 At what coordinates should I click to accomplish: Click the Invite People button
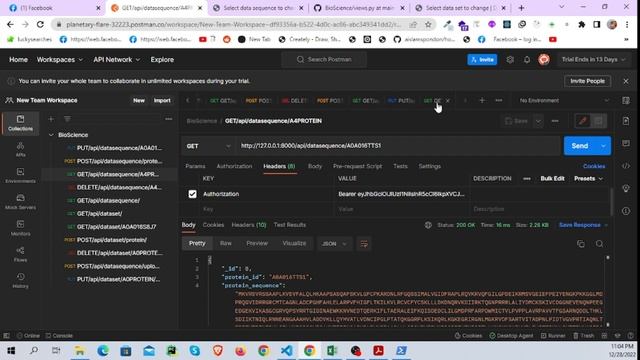[x=587, y=81]
